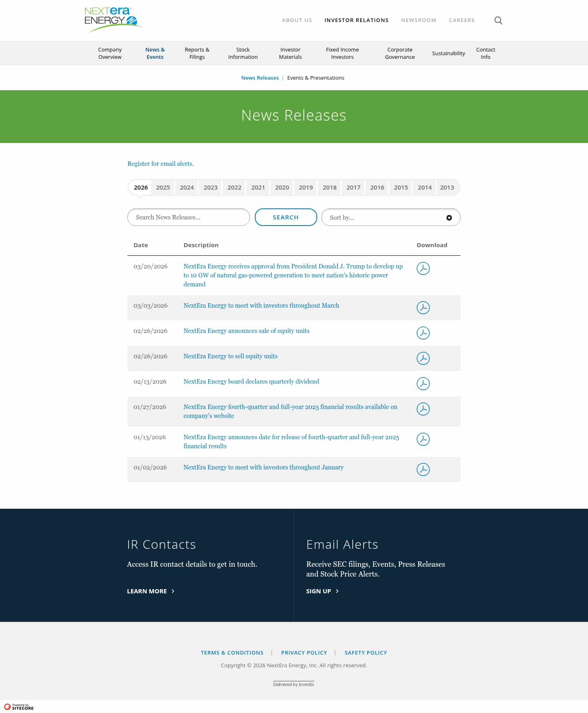Select the 2014 year tab
This screenshot has height=713, width=588.
tap(425, 188)
